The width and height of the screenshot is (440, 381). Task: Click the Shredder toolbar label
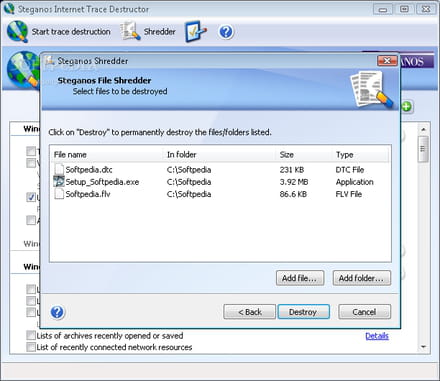(159, 32)
